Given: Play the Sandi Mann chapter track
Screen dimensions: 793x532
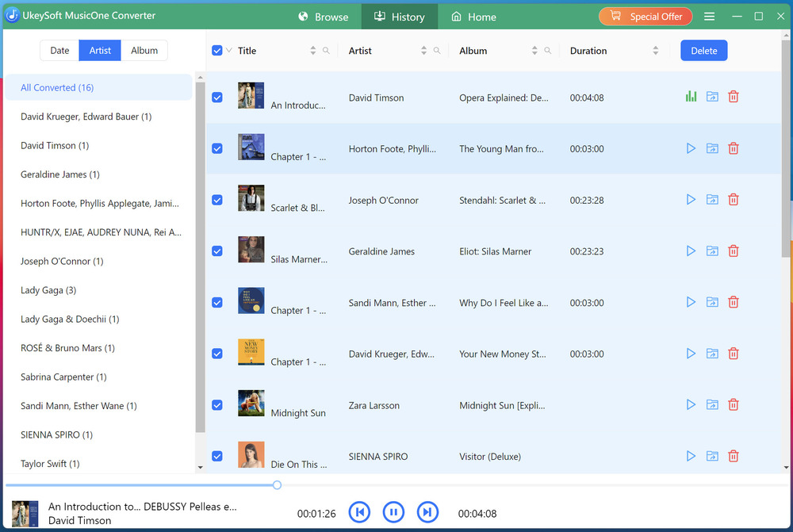Looking at the screenshot, I should tap(691, 302).
